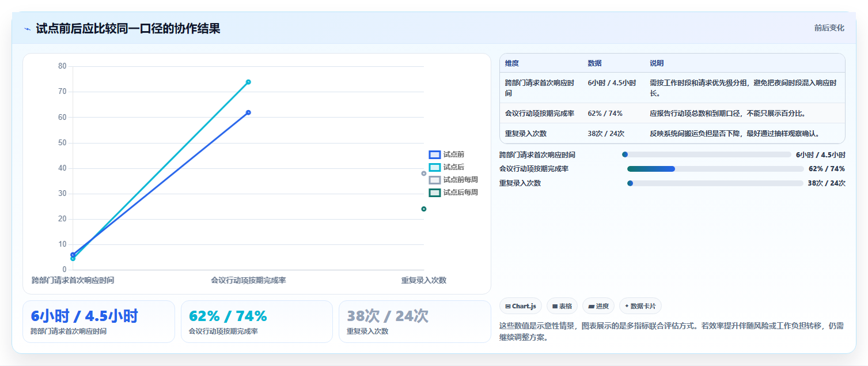Click table cell 6小时 / 4.5小时

coord(612,83)
